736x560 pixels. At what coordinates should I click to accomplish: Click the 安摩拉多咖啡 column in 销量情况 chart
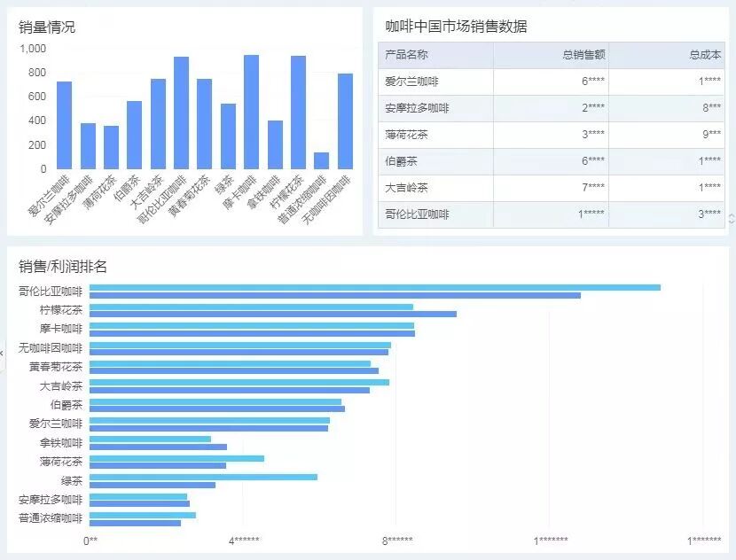(x=88, y=146)
